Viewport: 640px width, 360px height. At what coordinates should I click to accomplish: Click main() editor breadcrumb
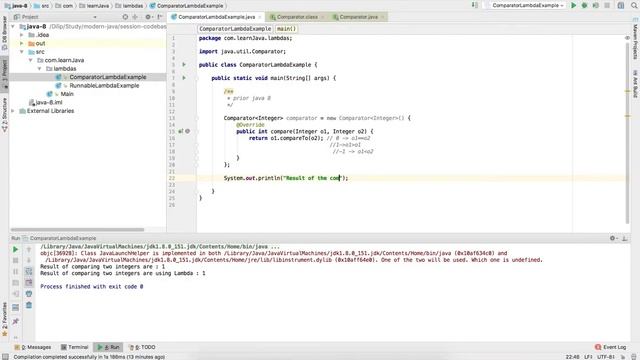[x=286, y=29]
